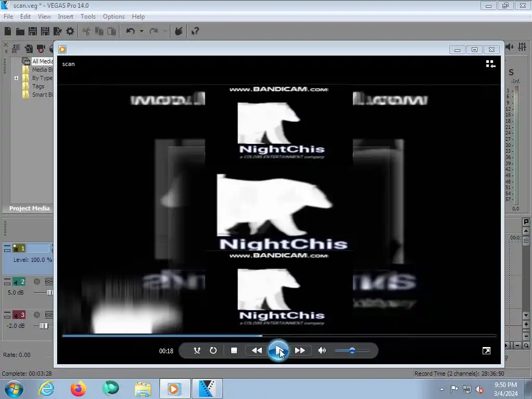The image size is (532, 399).
Task: Open the undo history dropdown arrow
Action: (x=141, y=31)
